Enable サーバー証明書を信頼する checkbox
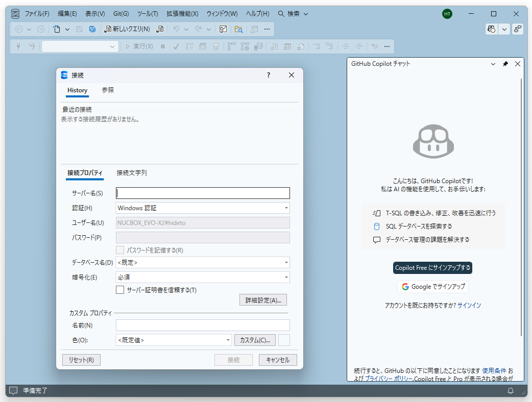 click(x=120, y=289)
